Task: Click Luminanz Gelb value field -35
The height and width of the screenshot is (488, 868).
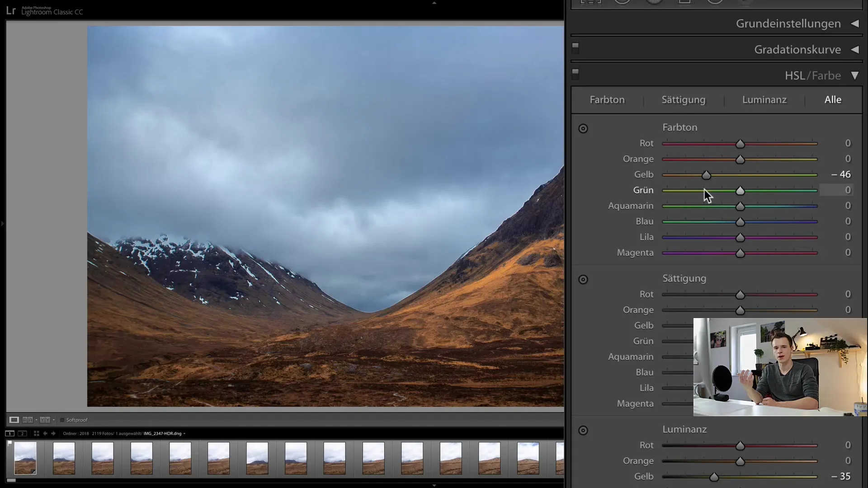Action: coord(841,476)
